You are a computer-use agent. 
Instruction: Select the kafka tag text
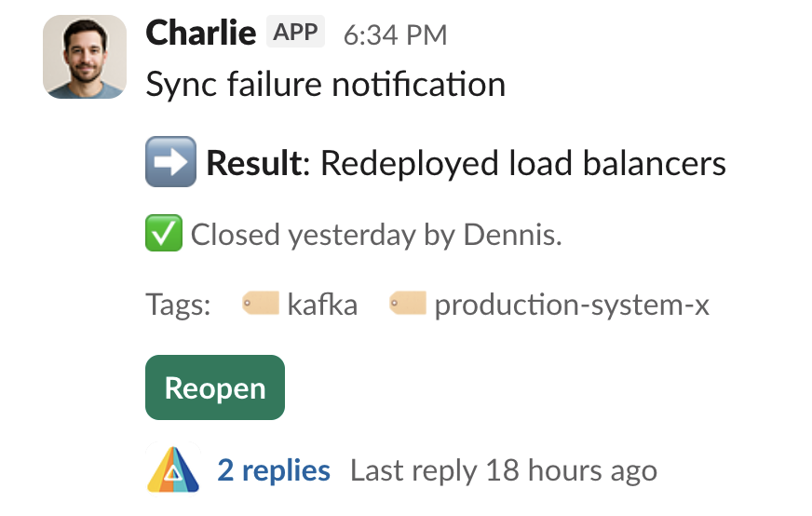pos(322,305)
